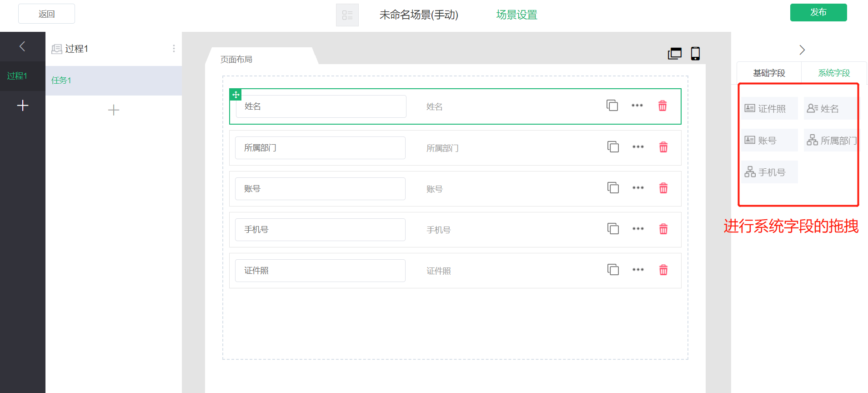Open the 过程1 more options menu

point(174,49)
